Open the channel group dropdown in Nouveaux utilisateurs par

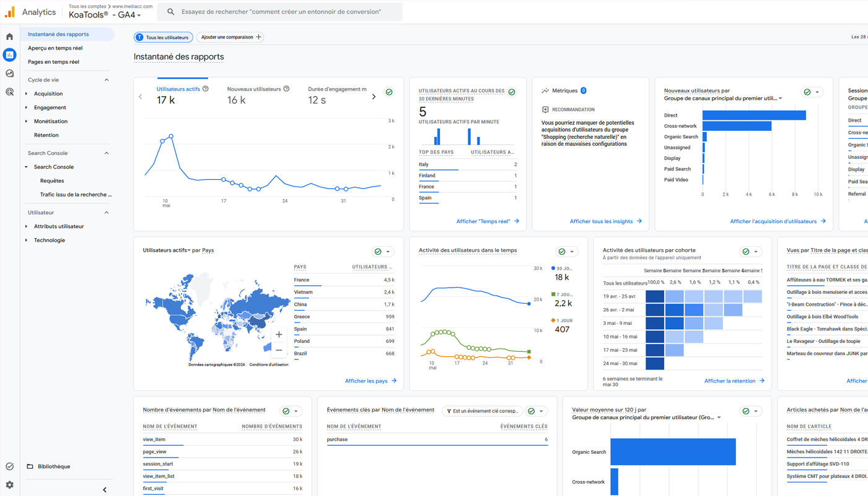click(723, 98)
